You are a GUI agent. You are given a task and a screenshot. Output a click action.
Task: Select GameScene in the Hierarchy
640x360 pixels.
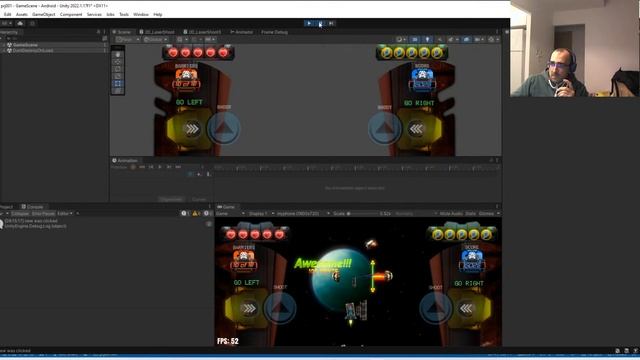click(x=25, y=45)
